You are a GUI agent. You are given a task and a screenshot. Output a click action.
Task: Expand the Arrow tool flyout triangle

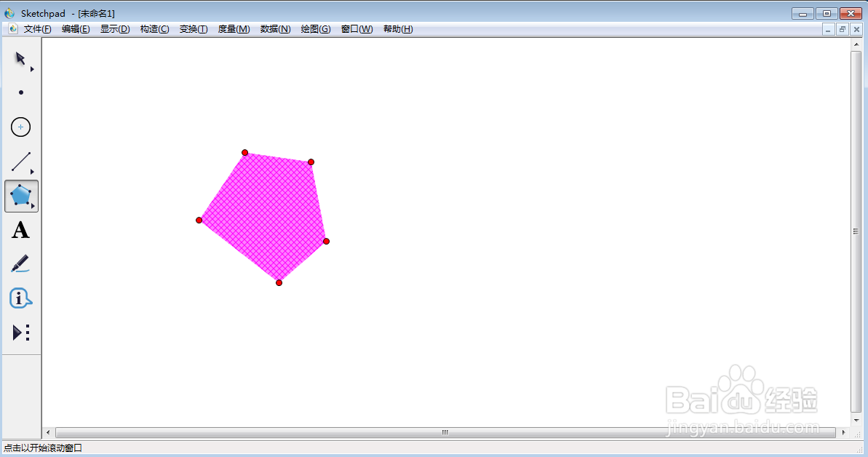32,69
